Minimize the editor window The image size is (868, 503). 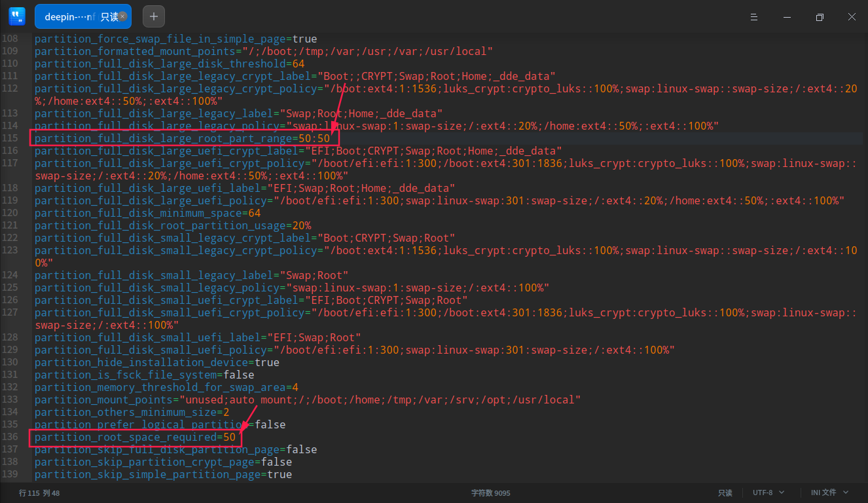point(786,16)
